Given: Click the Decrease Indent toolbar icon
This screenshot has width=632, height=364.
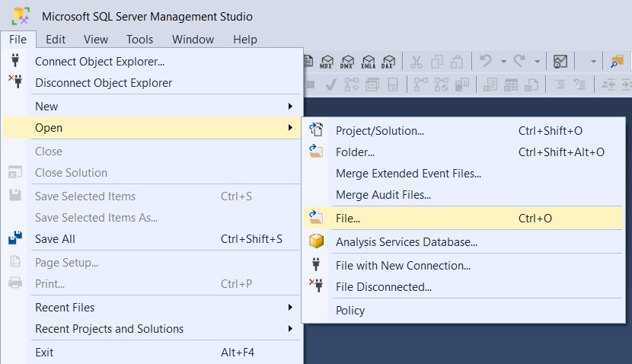Looking at the screenshot, I should (x=608, y=85).
